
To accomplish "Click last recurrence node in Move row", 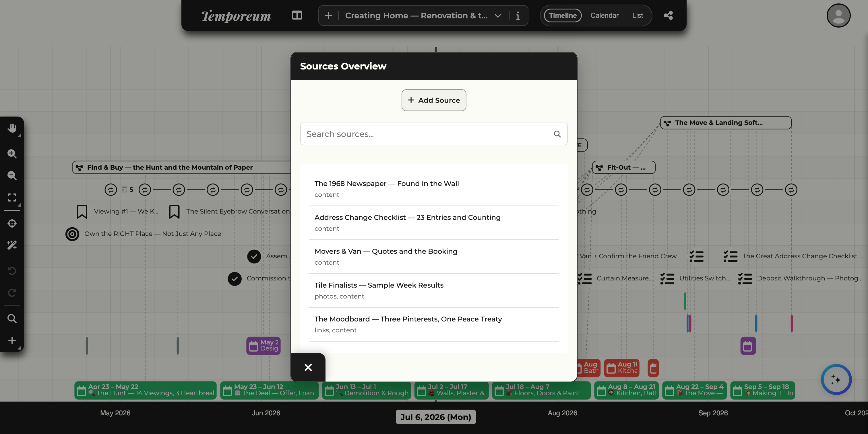I will pos(791,190).
